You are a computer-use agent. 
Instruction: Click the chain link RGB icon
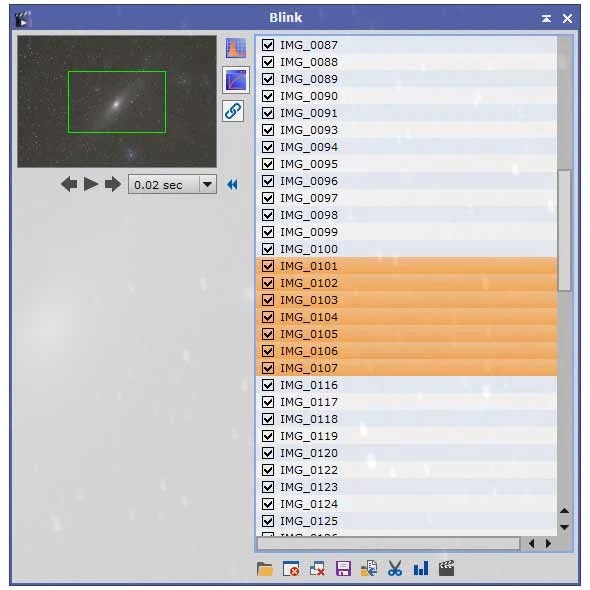click(x=233, y=111)
